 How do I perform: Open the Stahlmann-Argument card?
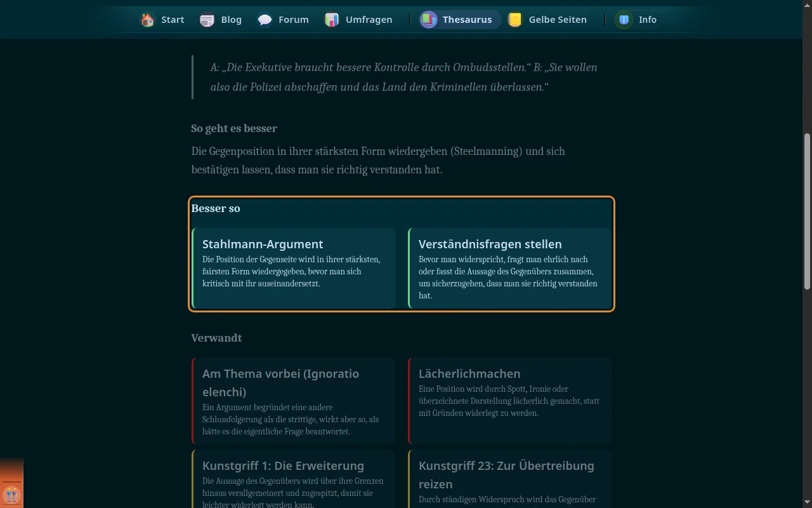(x=293, y=268)
